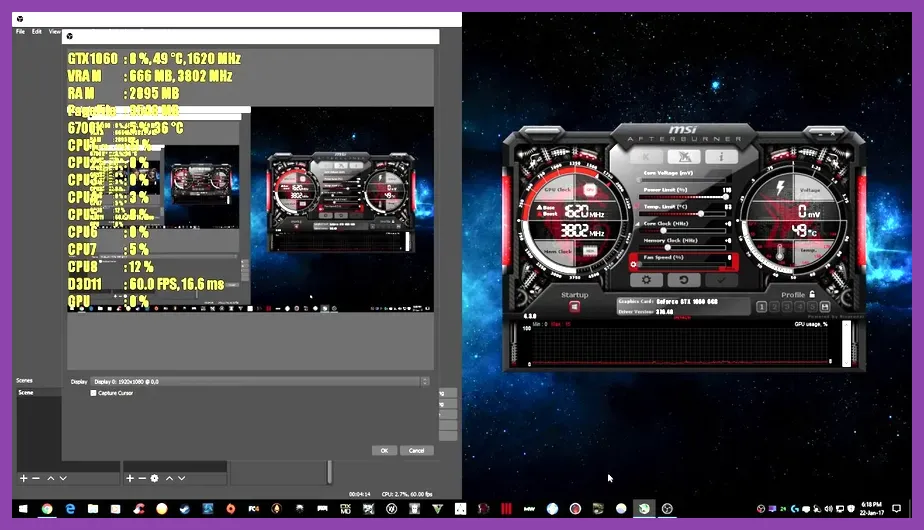Screen dimensions: 924x530
Task: Click Cancel in the OBS properties dialog
Action: (x=417, y=450)
